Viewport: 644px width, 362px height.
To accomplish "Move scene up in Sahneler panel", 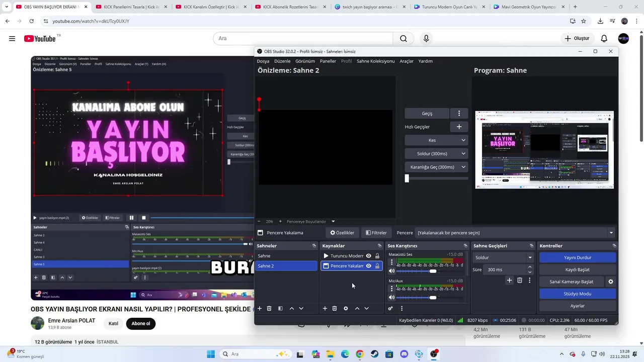I will click(x=292, y=308).
